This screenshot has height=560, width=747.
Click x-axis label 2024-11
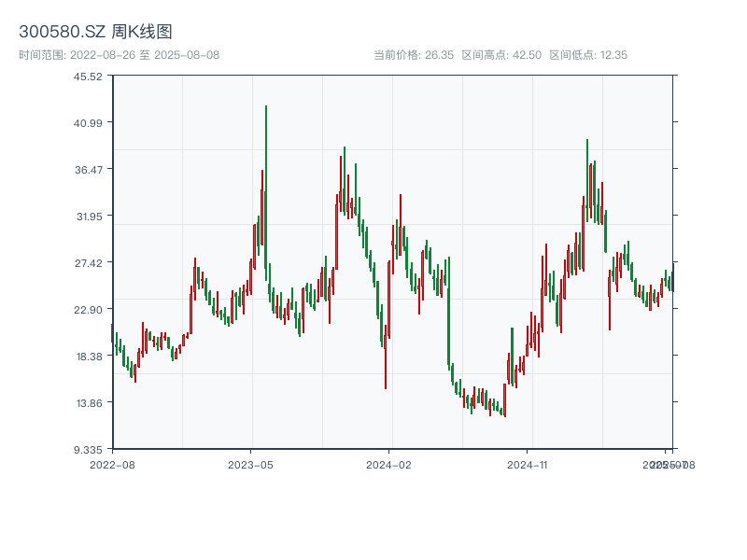527,465
